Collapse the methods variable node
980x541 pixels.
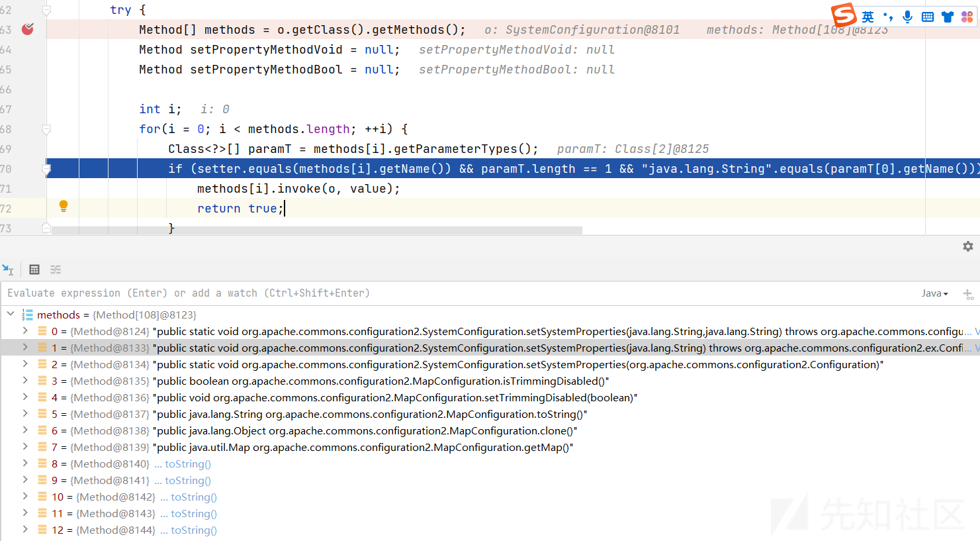11,314
